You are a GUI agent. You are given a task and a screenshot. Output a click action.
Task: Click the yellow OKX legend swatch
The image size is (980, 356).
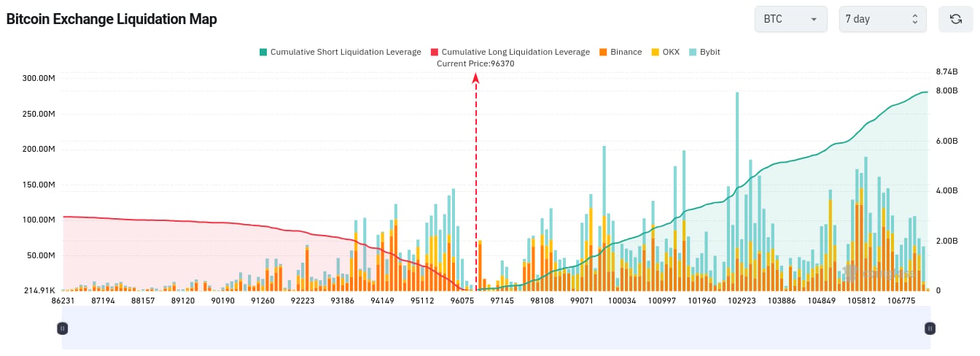(656, 52)
